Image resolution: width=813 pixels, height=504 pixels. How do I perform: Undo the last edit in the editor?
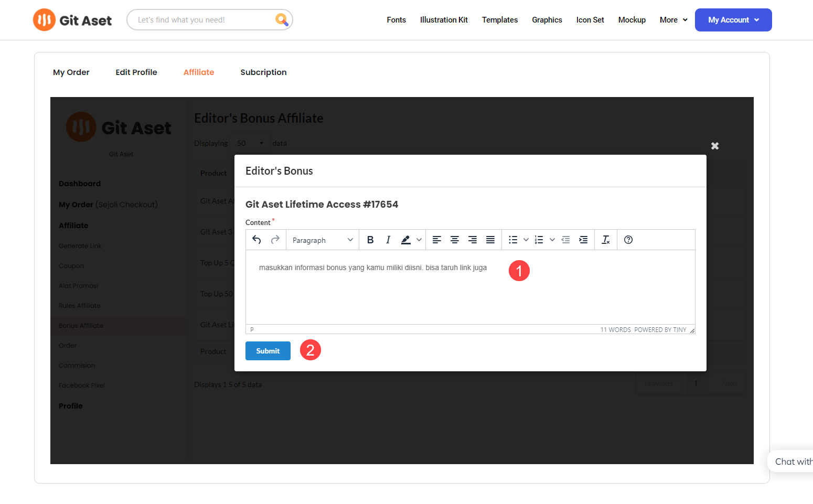tap(256, 240)
